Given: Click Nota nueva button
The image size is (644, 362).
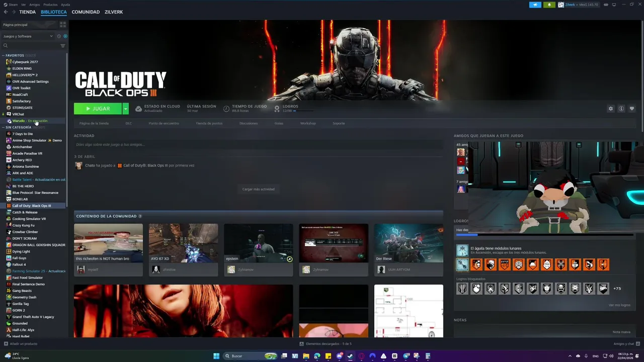Looking at the screenshot, I should pos(621,332).
